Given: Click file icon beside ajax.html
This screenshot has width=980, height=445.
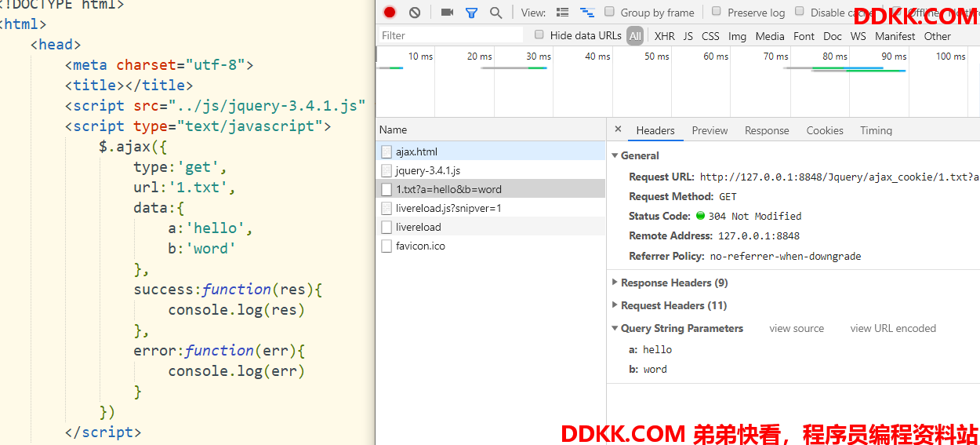Looking at the screenshot, I should tap(386, 151).
